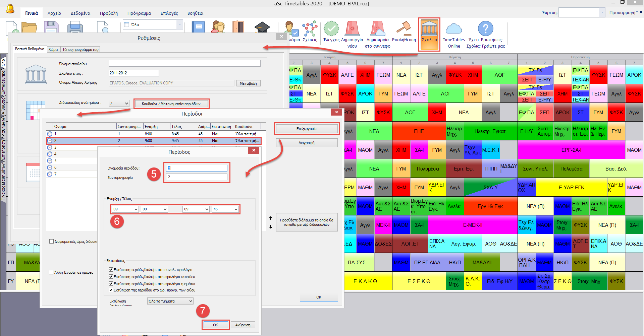The height and width of the screenshot is (336, 644).
Task: Click the Σχολείο (School) toolbar icon
Action: (429, 29)
